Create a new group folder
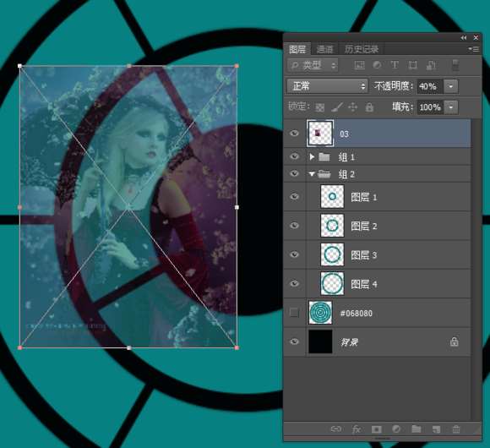This screenshot has height=448, width=490. (416, 429)
